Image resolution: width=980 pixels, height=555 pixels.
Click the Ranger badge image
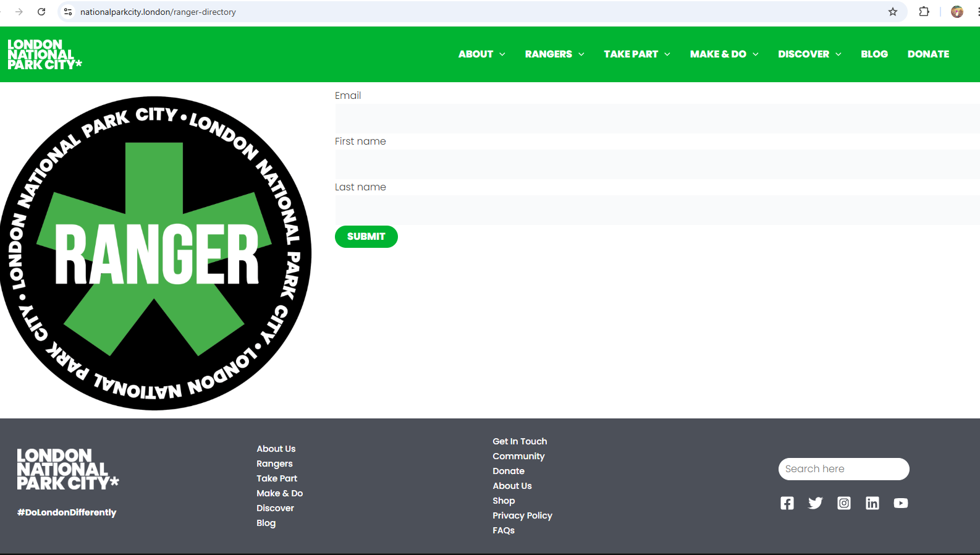click(156, 253)
